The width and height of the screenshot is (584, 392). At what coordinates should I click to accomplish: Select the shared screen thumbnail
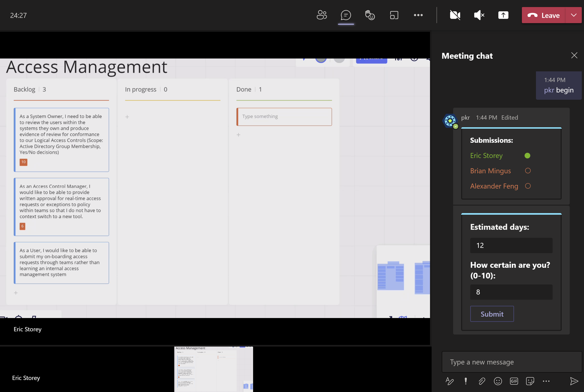point(213,369)
